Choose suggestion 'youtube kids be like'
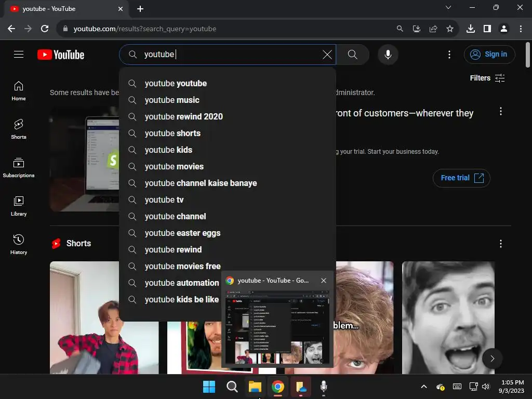The image size is (532, 399). [x=170, y=300]
